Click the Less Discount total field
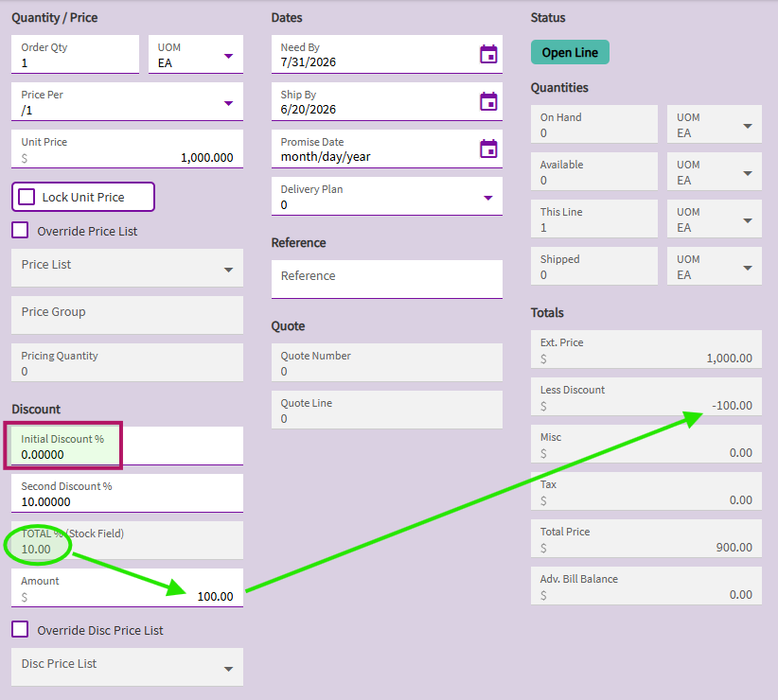Image resolution: width=778 pixels, height=700 pixels. click(646, 396)
